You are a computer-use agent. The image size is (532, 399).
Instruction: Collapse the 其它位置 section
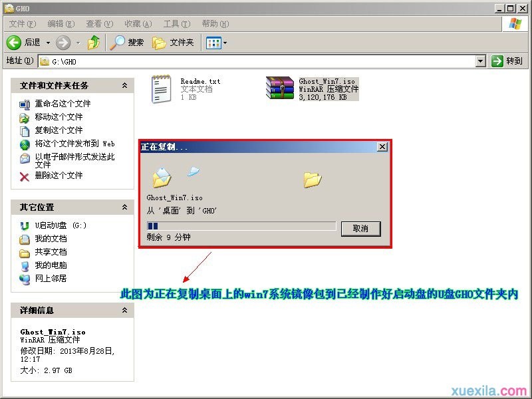pos(123,208)
